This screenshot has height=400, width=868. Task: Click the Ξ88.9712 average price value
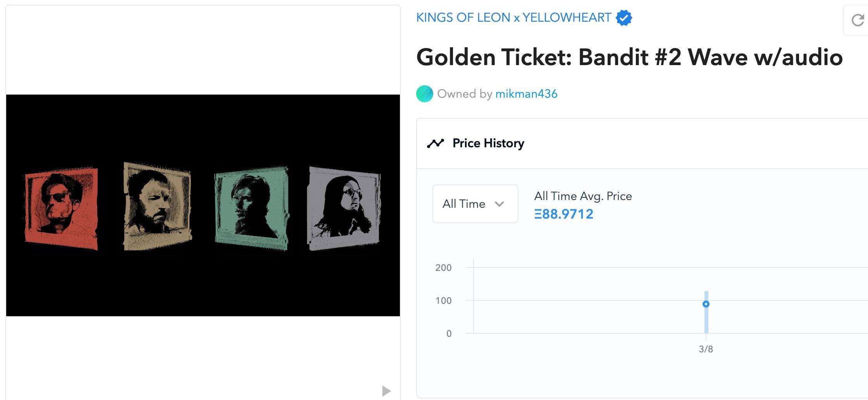[563, 214]
